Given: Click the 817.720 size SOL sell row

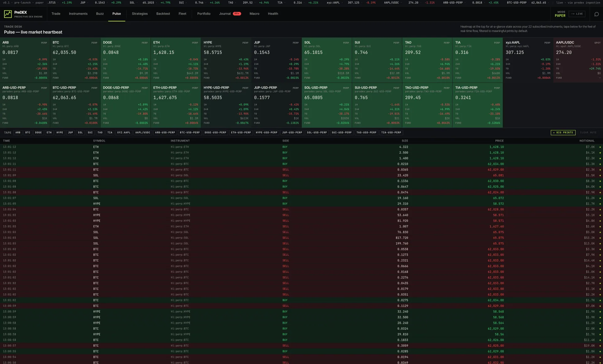Looking at the screenshot, I should point(301,238).
